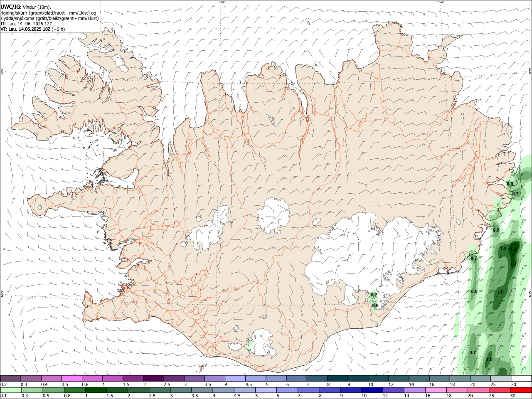Click the top legend row's '0.2' label
532x399 pixels.
3,384
